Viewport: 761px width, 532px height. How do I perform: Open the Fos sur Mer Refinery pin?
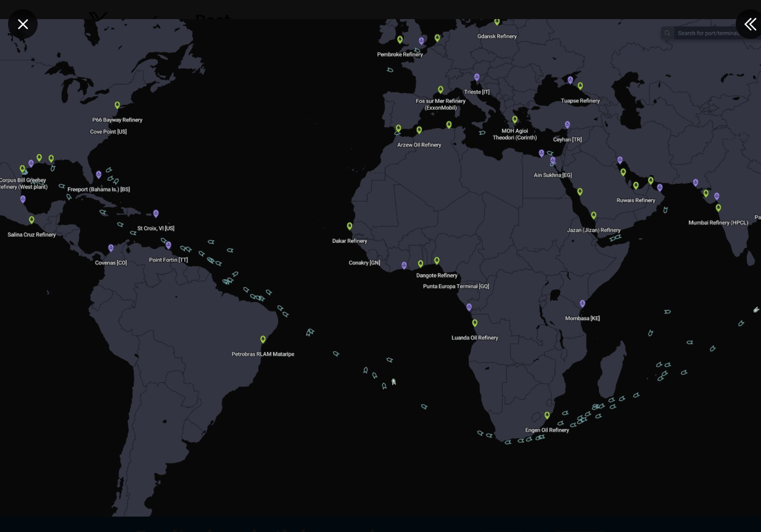pos(440,90)
